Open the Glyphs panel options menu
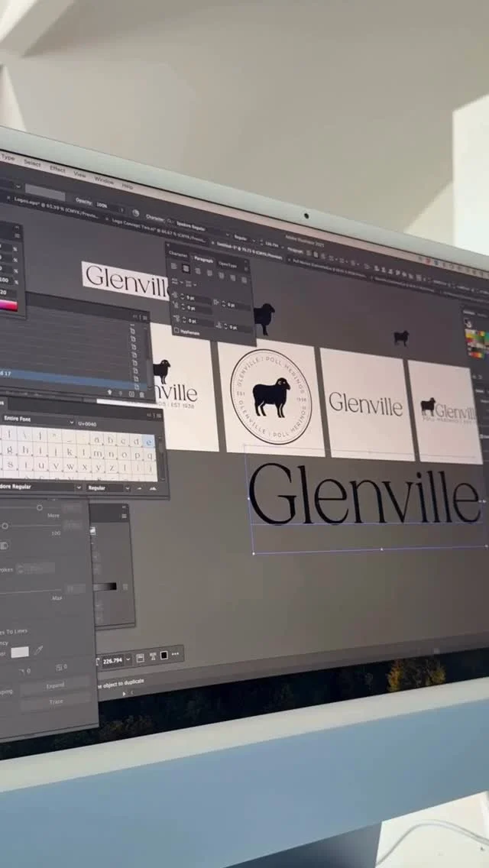 pyautogui.click(x=158, y=415)
